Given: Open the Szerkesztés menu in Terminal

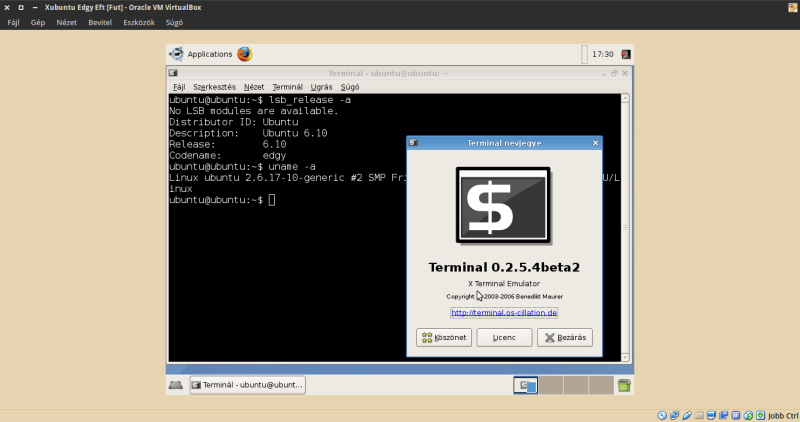Looking at the screenshot, I should point(214,87).
